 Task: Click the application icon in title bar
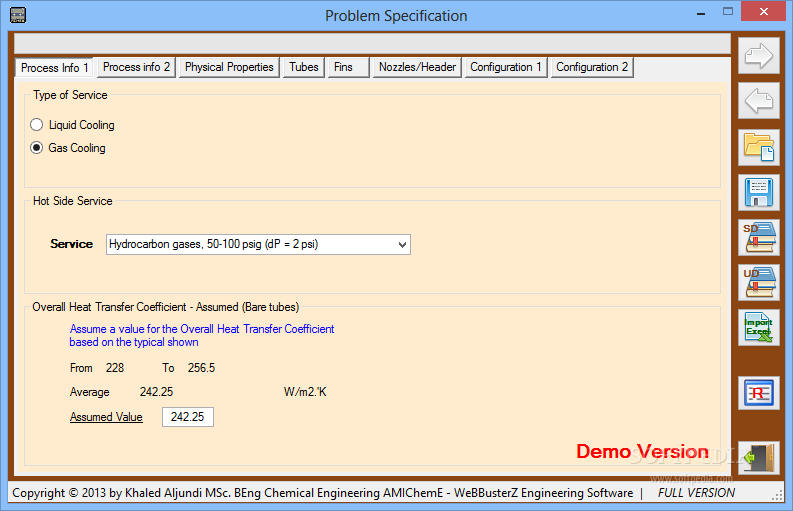[x=18, y=15]
